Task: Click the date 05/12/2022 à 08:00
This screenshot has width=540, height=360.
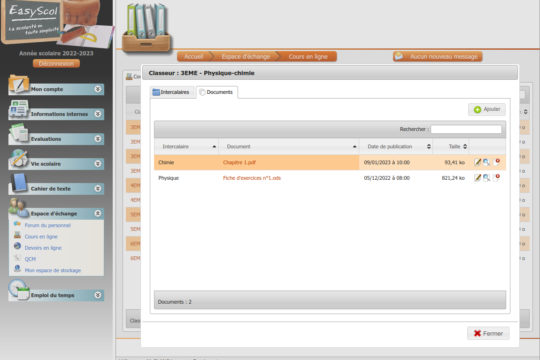Action: [x=387, y=178]
